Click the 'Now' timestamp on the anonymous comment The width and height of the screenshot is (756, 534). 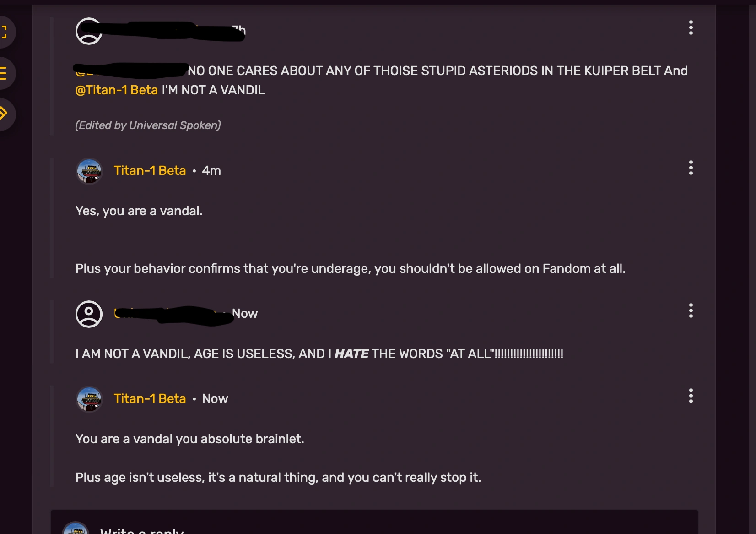[245, 314]
